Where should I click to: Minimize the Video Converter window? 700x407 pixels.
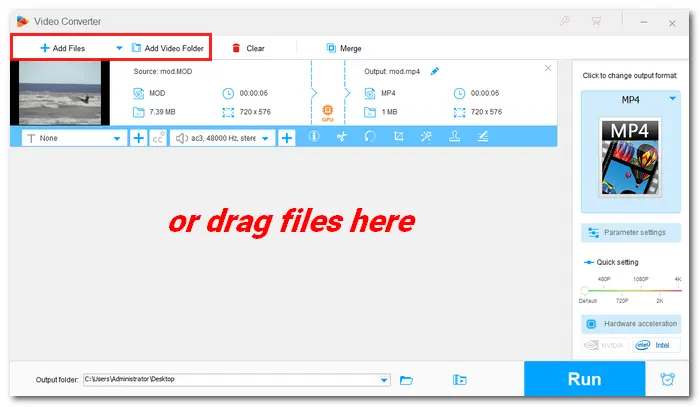643,22
